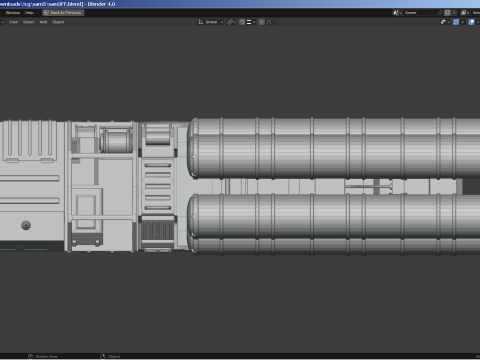Toggle the snapping magnet icon
Screen dimensions: 480x360
[x=242, y=22]
